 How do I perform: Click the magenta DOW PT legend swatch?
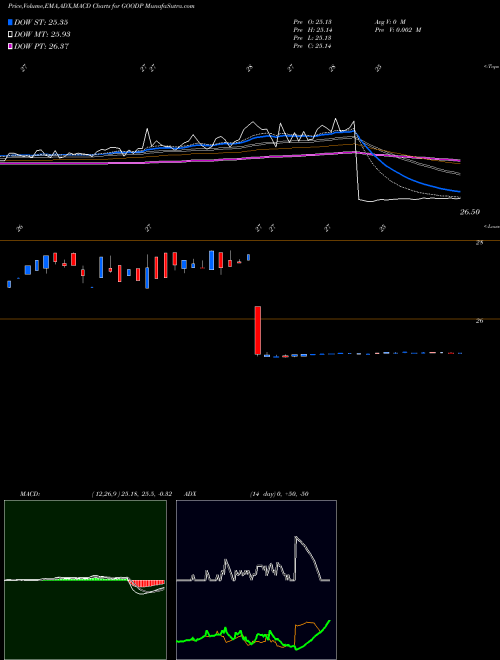coord(10,47)
